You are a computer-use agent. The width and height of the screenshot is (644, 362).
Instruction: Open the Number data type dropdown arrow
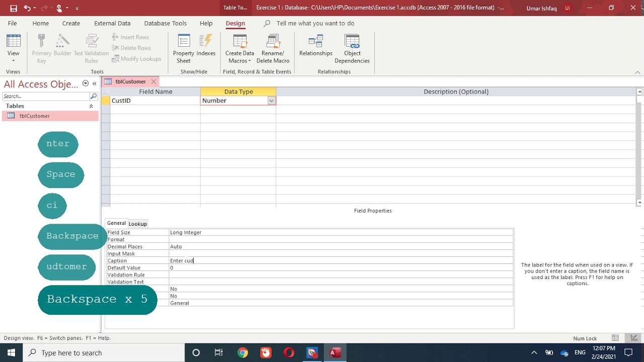tap(271, 101)
